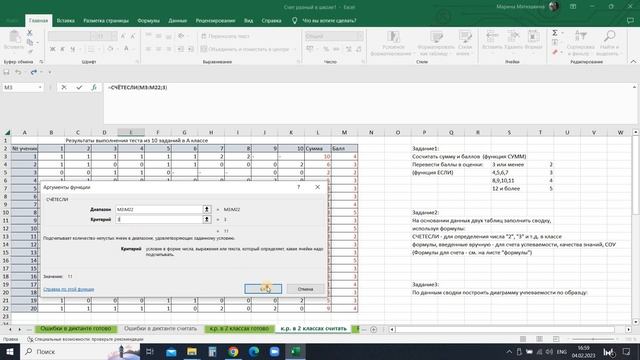Add a new sheet with plus button
This screenshot has width=640, height=360.
373,329
